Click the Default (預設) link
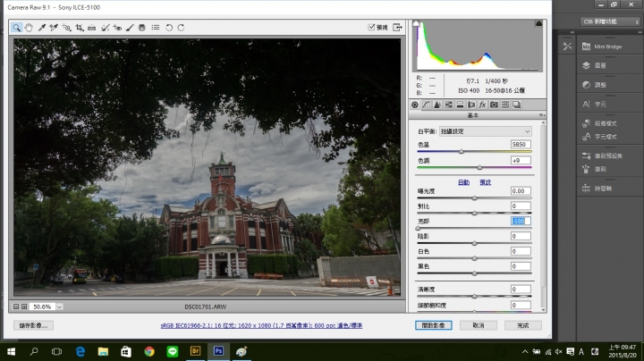Screen dimensions: 644x361 pyautogui.click(x=486, y=182)
